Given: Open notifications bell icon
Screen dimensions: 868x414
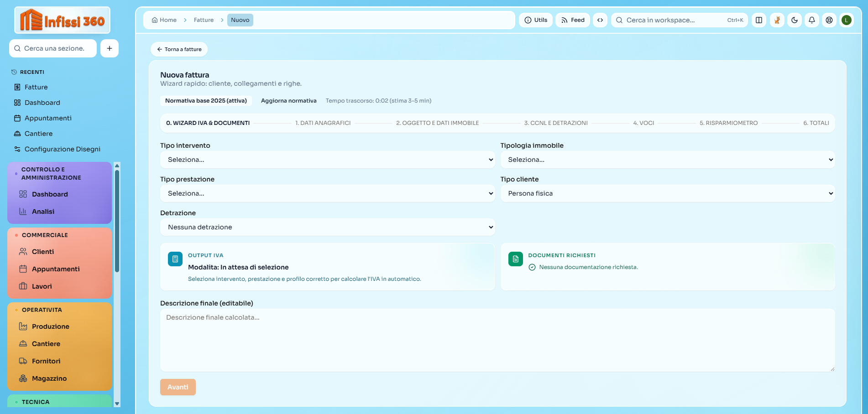Looking at the screenshot, I should [x=812, y=20].
